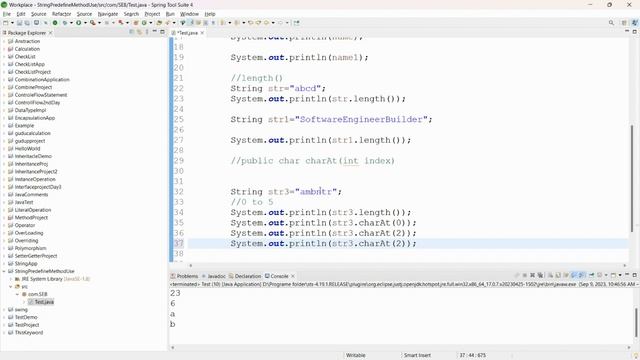Viewport: 640px width, 360px height.
Task: Select the ThisKeyword project
Action: point(29,333)
